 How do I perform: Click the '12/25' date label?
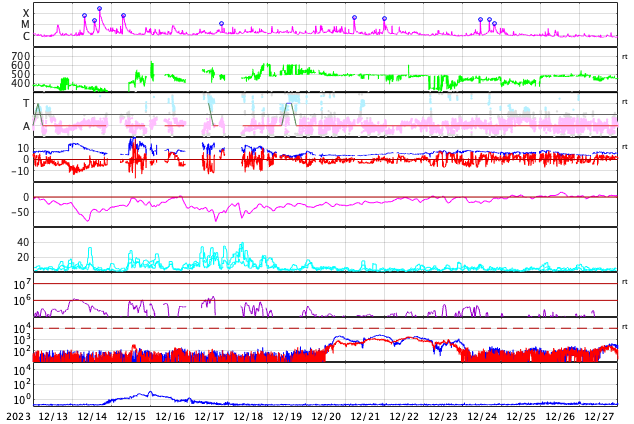tap(521, 417)
